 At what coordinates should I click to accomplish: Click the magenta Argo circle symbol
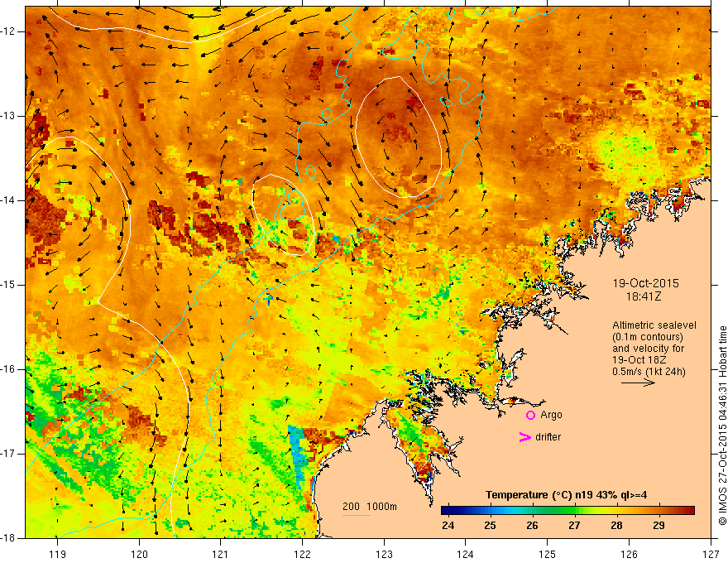click(530, 416)
